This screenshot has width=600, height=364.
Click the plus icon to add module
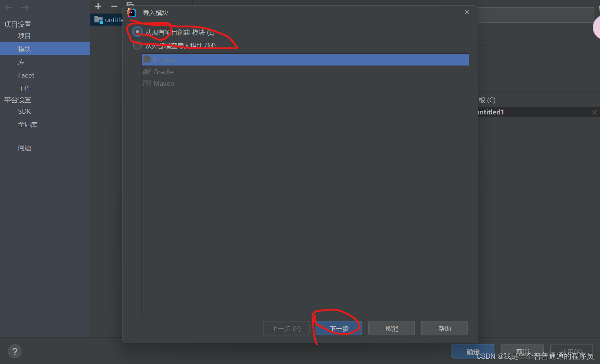click(98, 6)
